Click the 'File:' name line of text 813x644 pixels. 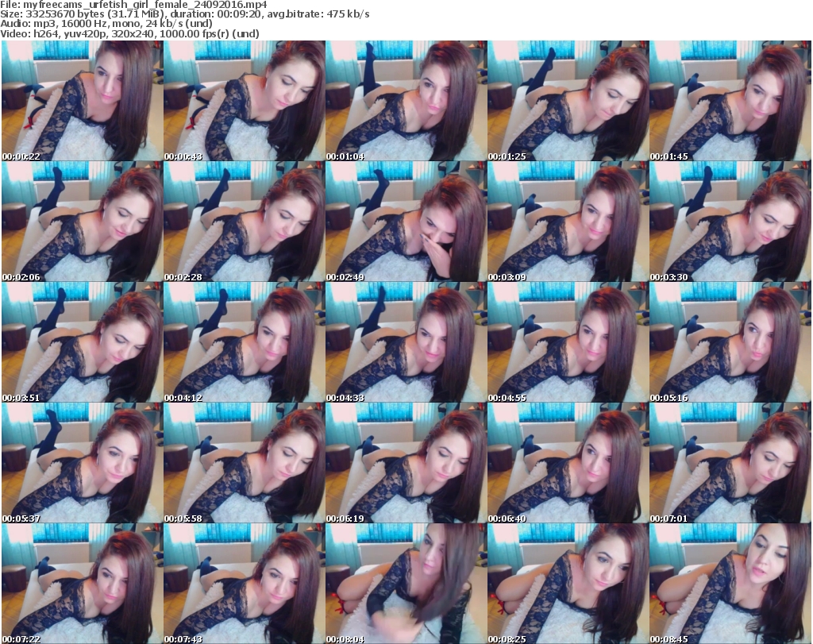pyautogui.click(x=133, y=5)
